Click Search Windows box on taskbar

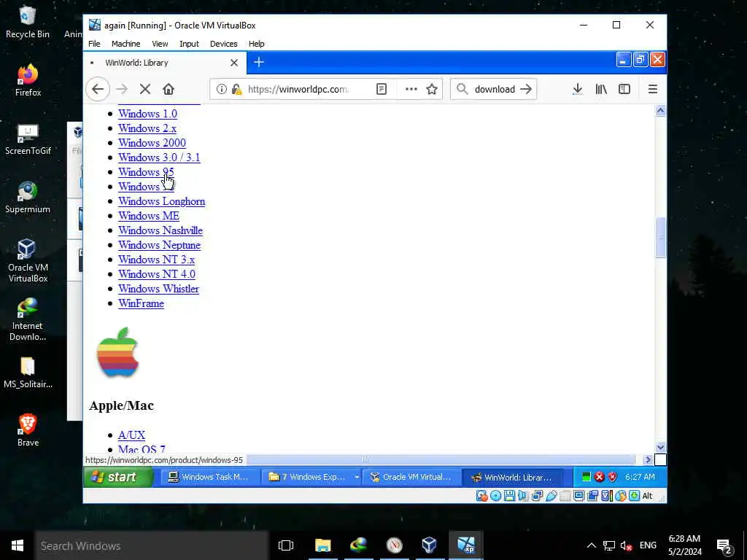click(x=152, y=545)
